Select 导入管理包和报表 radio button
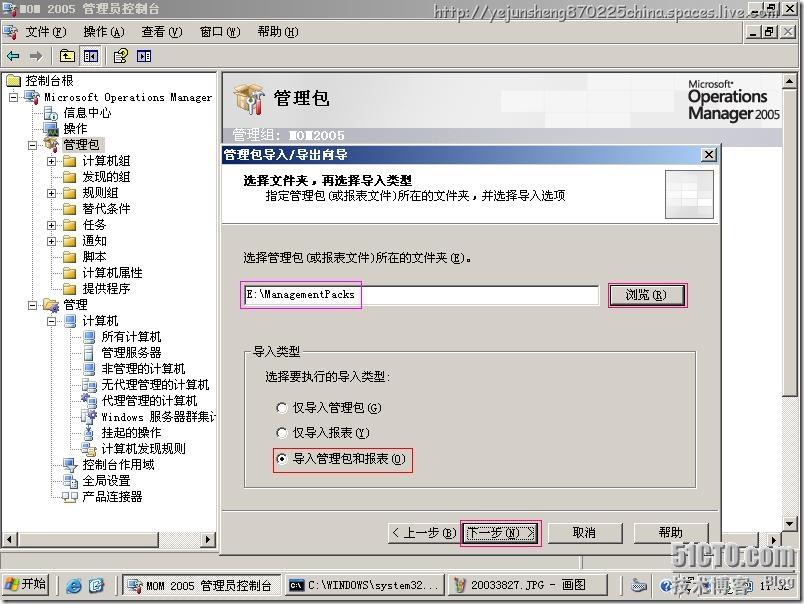 point(282,459)
